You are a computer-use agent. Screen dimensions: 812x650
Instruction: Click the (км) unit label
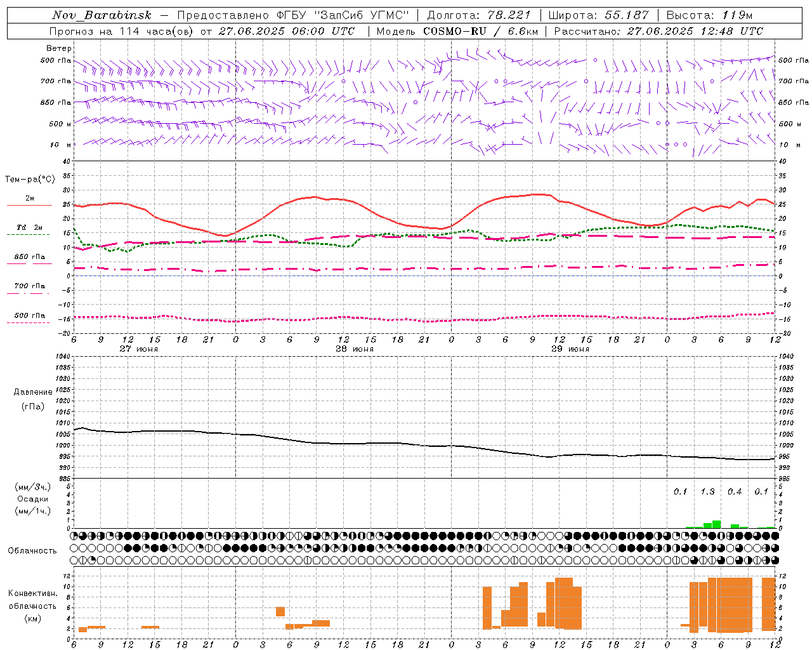click(33, 618)
